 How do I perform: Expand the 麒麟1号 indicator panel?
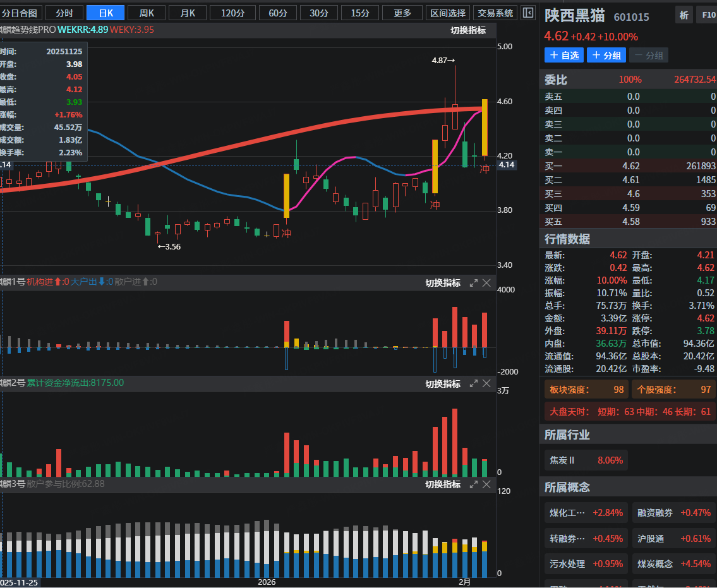coord(474,283)
